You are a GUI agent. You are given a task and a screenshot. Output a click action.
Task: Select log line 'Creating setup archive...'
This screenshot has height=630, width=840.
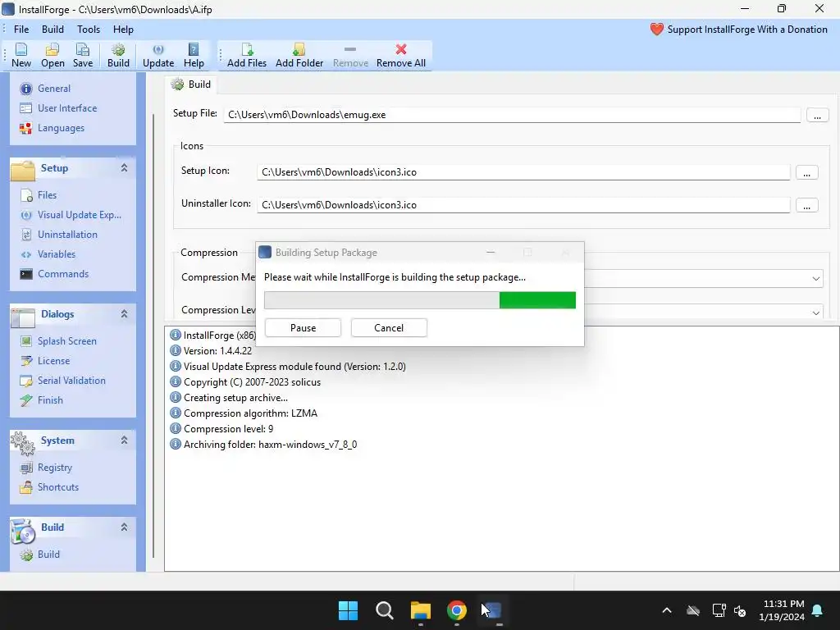tap(229, 398)
